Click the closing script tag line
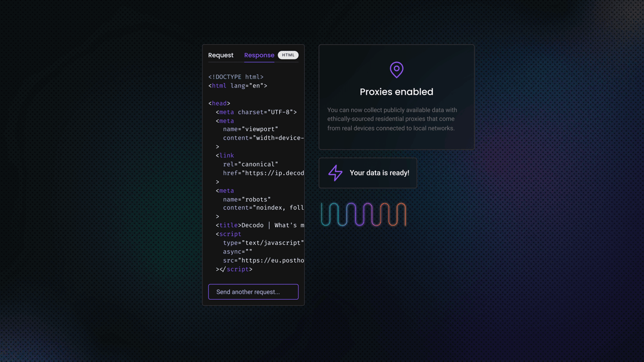The width and height of the screenshot is (644, 362). coord(234,269)
